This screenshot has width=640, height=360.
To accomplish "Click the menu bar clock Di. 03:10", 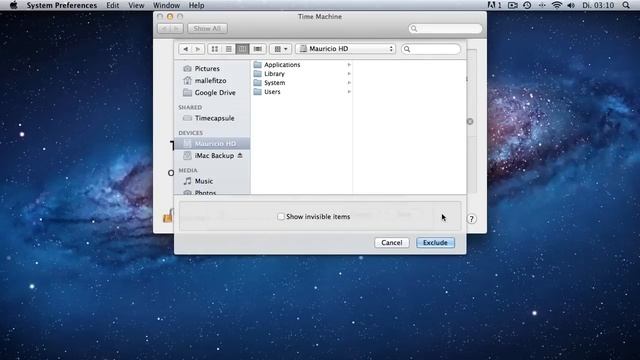I will (598, 5).
